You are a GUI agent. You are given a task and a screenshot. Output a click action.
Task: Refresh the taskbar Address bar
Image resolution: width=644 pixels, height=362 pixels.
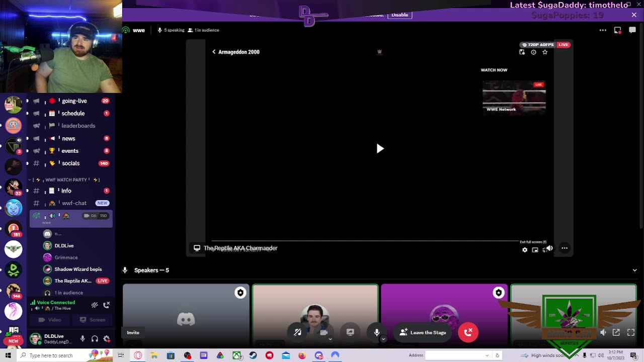[497, 355]
